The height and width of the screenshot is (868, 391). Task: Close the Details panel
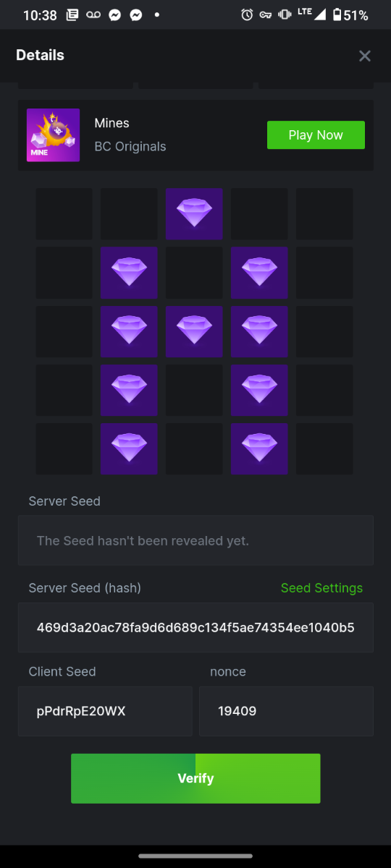click(365, 56)
